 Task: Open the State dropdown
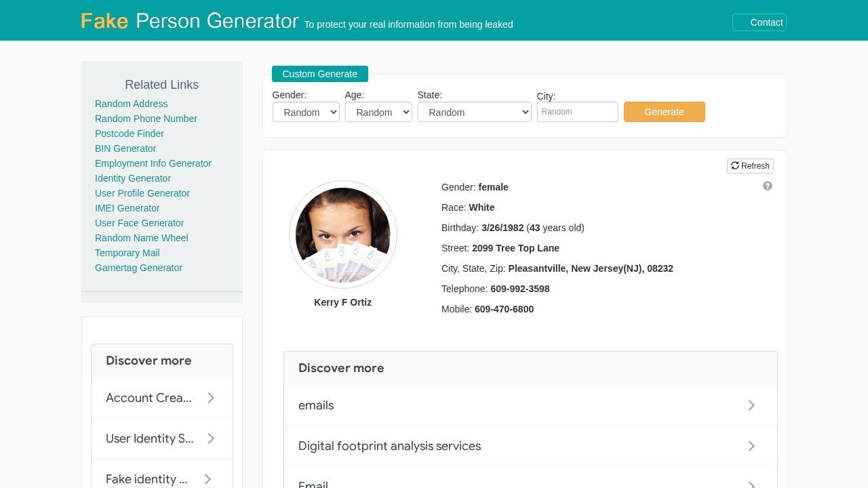[x=474, y=112]
